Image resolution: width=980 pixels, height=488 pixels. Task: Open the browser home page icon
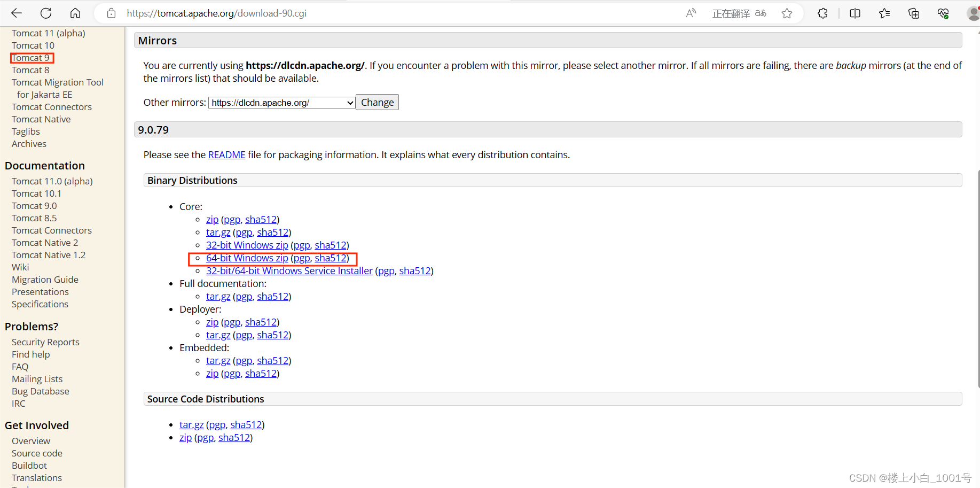coord(75,13)
